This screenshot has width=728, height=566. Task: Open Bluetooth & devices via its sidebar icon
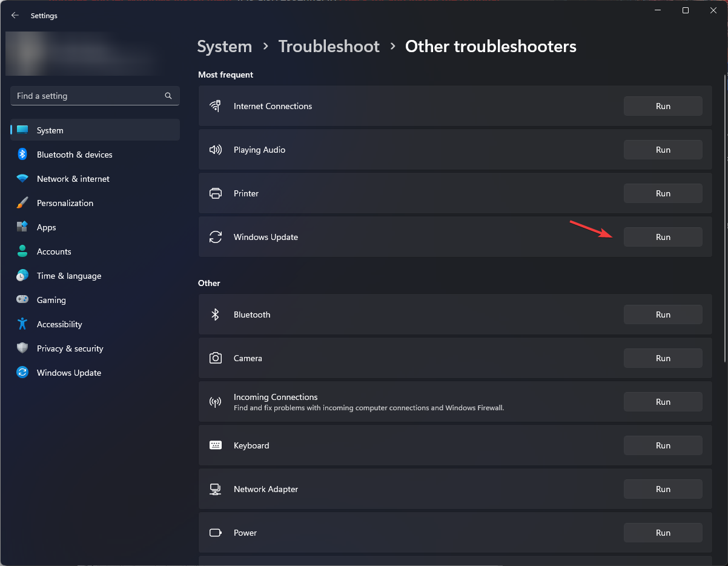pyautogui.click(x=22, y=155)
